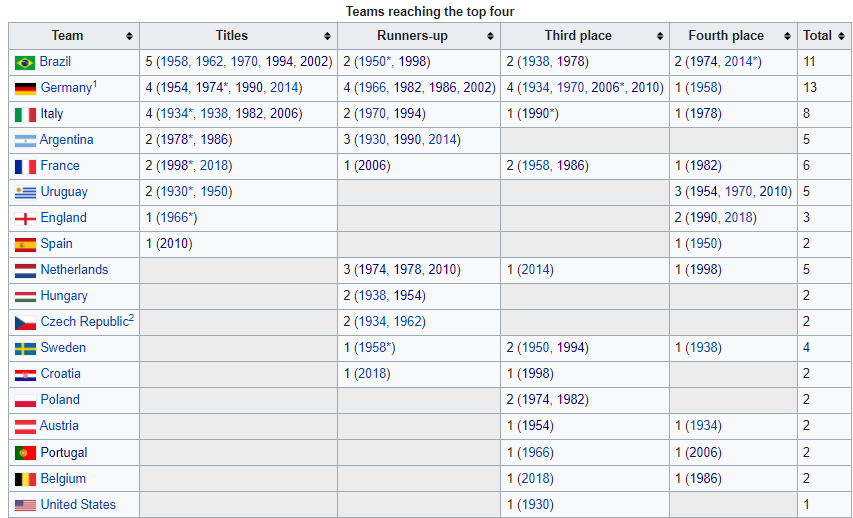The width and height of the screenshot is (853, 518).
Task: Open the Germany team link
Action: pyautogui.click(x=66, y=88)
